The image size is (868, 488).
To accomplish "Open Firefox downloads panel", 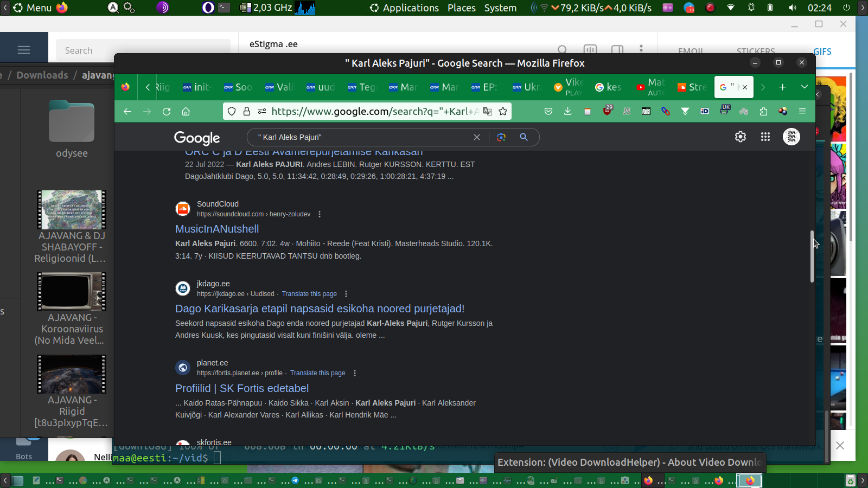I will pos(568,111).
